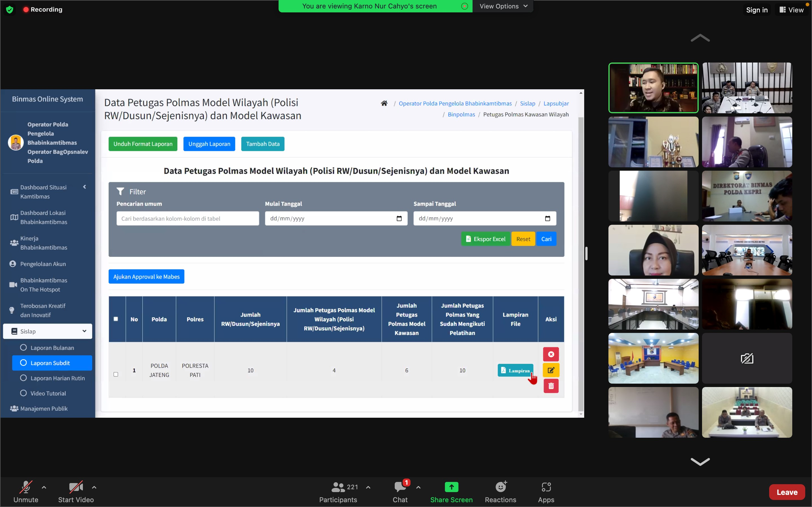Open the Chat panel icon
This screenshot has height=507, width=812.
tap(400, 487)
